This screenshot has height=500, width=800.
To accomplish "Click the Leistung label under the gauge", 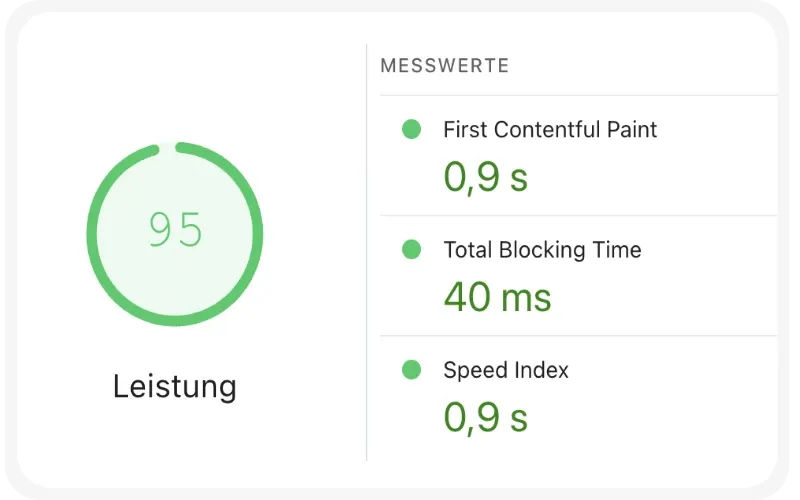I will pos(175,386).
